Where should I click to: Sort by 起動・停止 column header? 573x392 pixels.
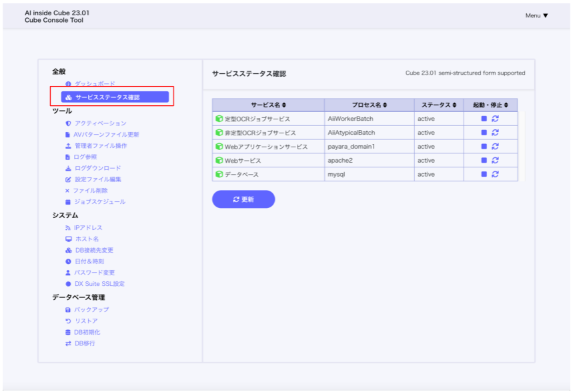490,105
